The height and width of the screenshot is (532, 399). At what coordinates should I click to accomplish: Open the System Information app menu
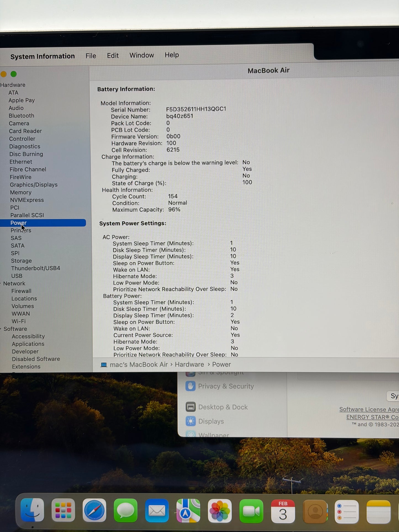[43, 56]
